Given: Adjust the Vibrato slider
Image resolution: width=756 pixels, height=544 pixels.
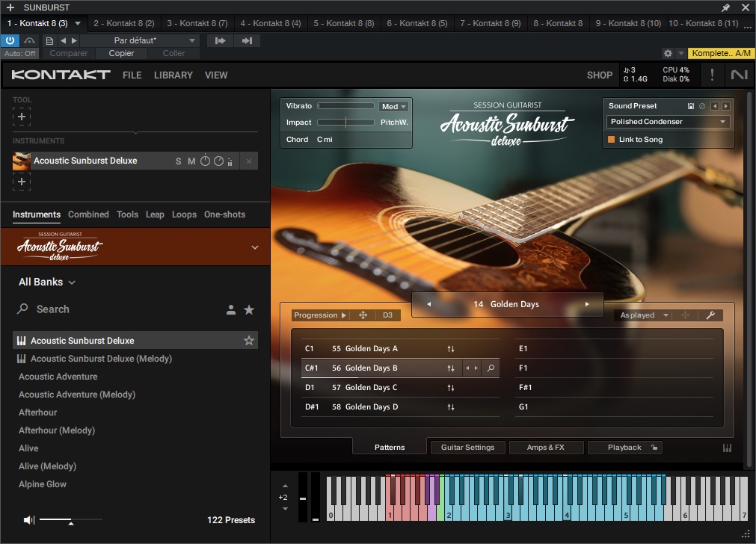Looking at the screenshot, I should click(345, 106).
